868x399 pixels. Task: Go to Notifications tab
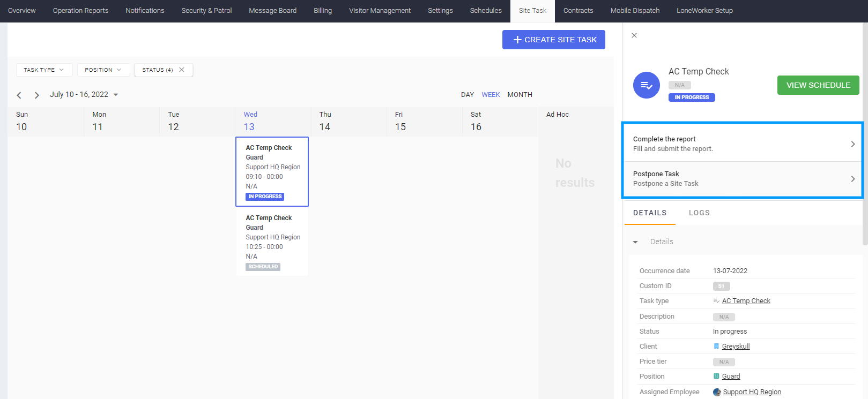pos(145,11)
